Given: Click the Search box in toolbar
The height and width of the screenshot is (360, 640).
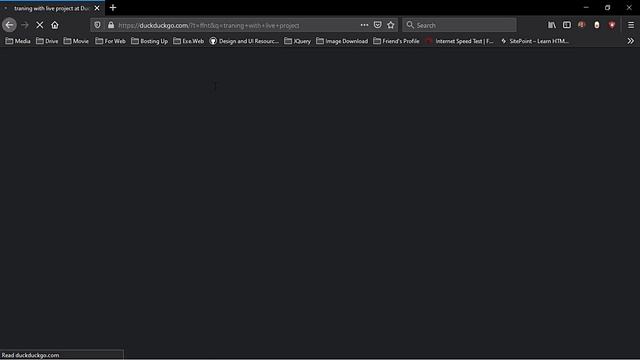Looking at the screenshot, I should pos(459,25).
